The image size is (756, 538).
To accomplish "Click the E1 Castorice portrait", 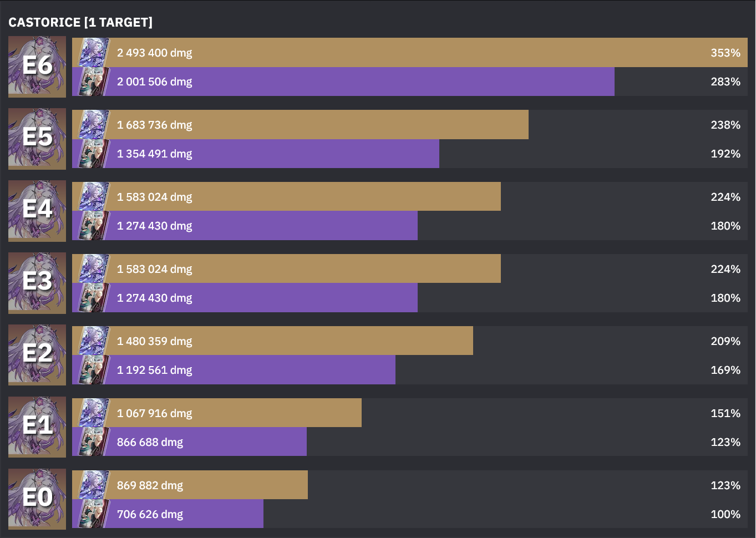I will point(37,427).
